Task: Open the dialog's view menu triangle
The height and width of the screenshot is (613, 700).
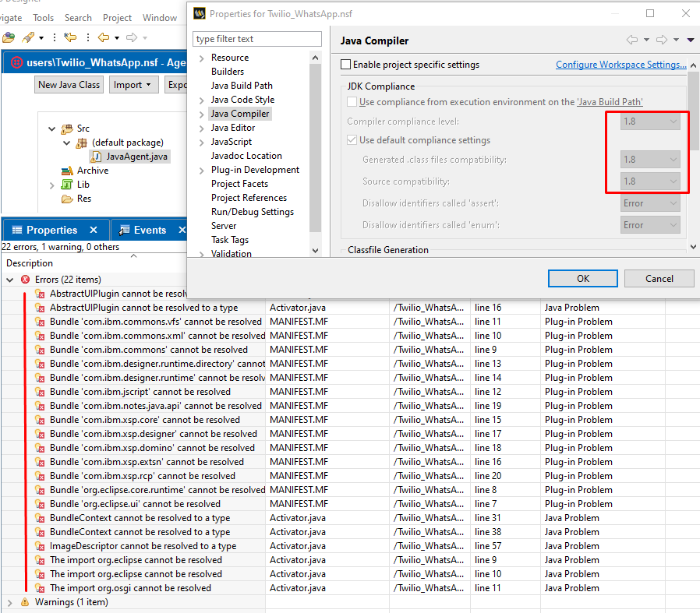Action: [691, 41]
